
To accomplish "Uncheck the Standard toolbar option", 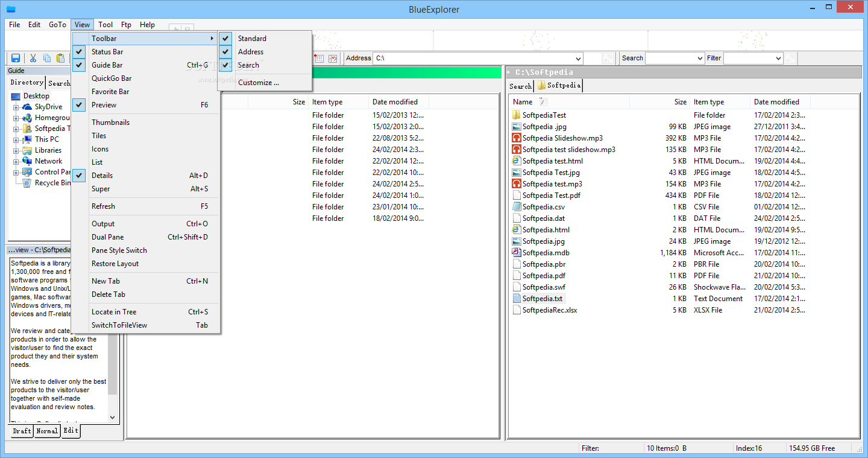I will (265, 39).
